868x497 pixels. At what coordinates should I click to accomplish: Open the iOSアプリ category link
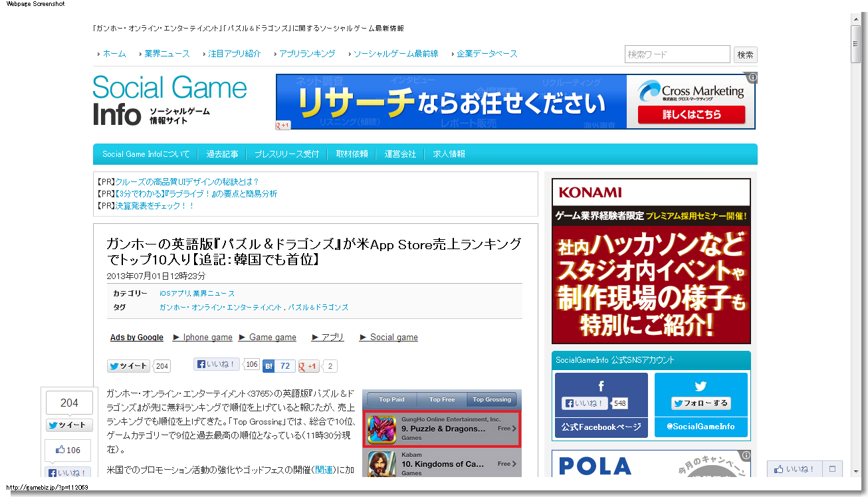click(x=175, y=293)
